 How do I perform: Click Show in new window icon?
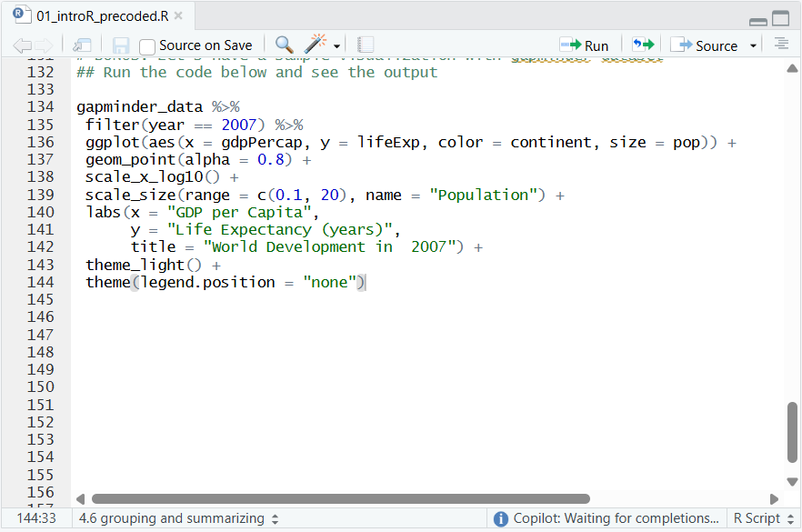pyautogui.click(x=82, y=45)
